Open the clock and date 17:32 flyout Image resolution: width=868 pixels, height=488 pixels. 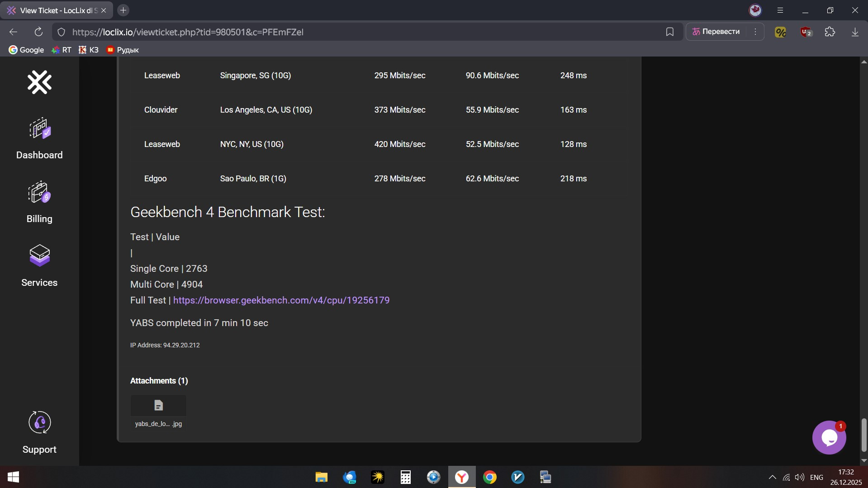tap(846, 477)
